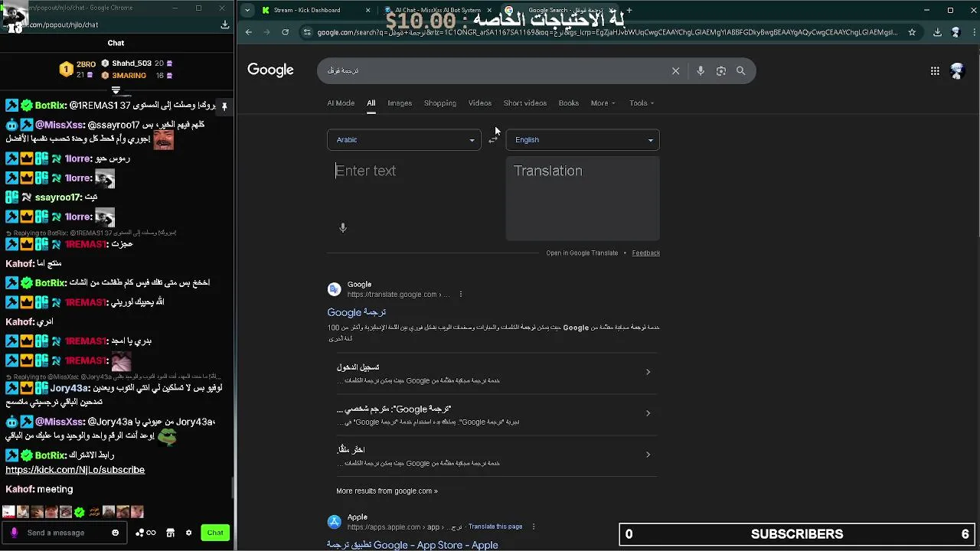This screenshot has height=551, width=980.
Task: Switch to Books search tab
Action: point(569,103)
